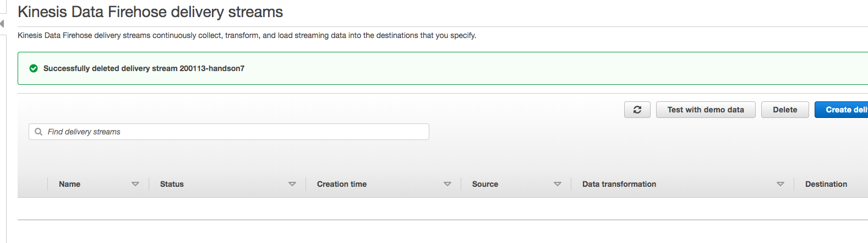Sort by Data transformation column header
868x243 pixels.
pos(619,184)
